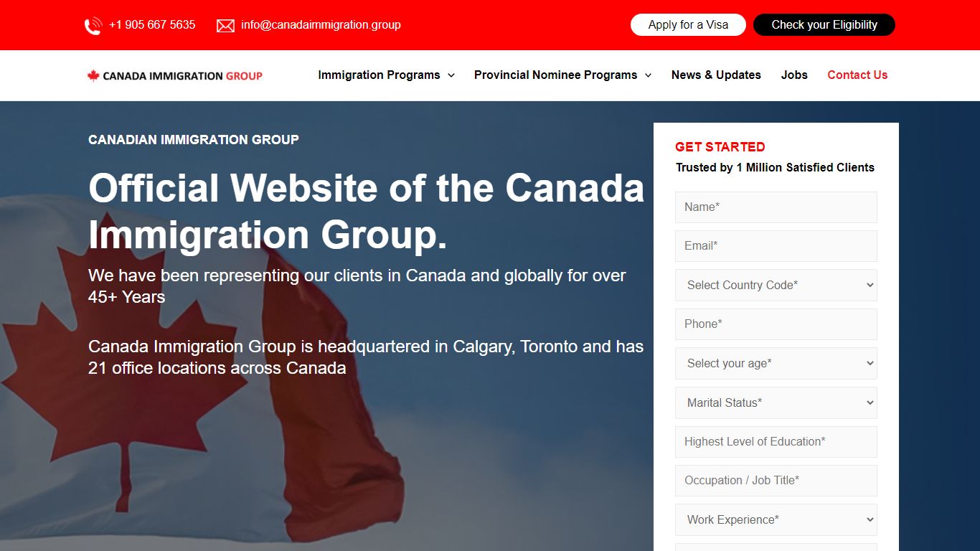This screenshot has width=980, height=551.
Task: Open the Contact Us page
Action: tap(857, 75)
